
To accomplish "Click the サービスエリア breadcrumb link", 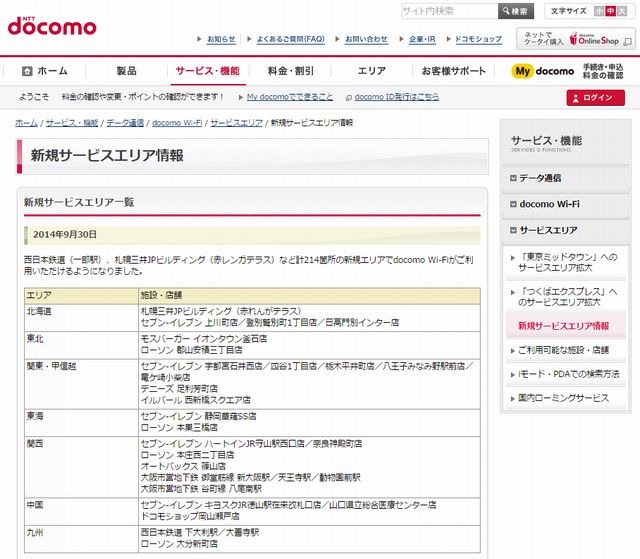I will coord(236,123).
